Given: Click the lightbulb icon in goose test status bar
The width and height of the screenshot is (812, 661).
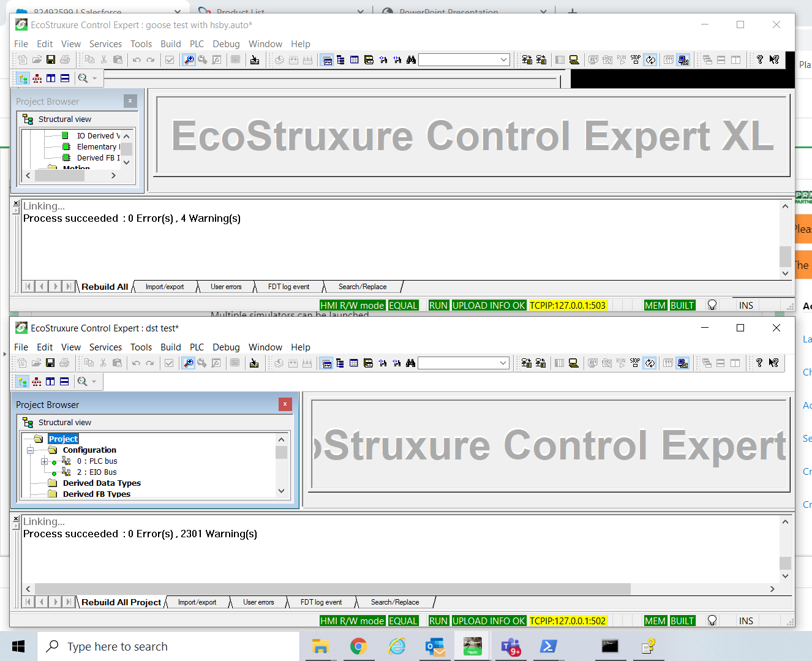Looking at the screenshot, I should [x=712, y=305].
